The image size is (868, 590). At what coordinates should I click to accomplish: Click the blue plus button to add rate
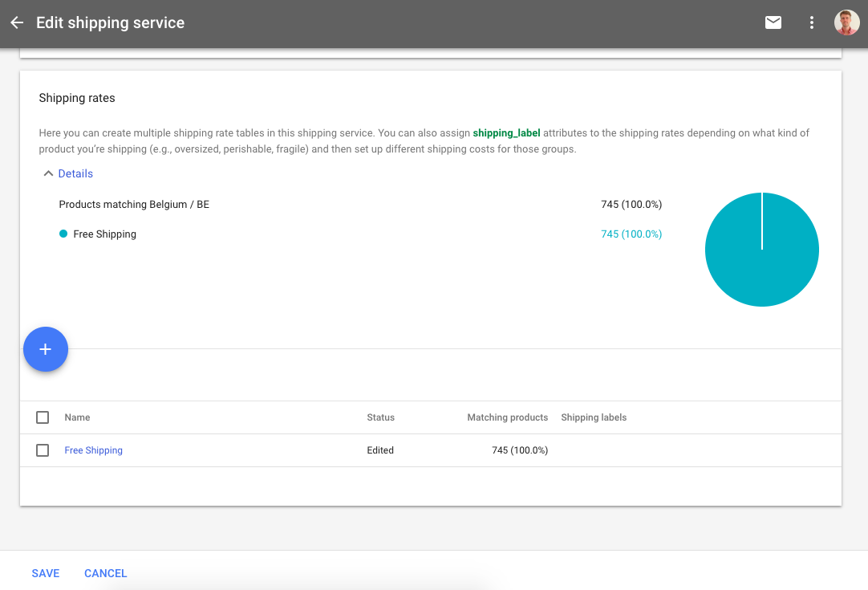[45, 348]
